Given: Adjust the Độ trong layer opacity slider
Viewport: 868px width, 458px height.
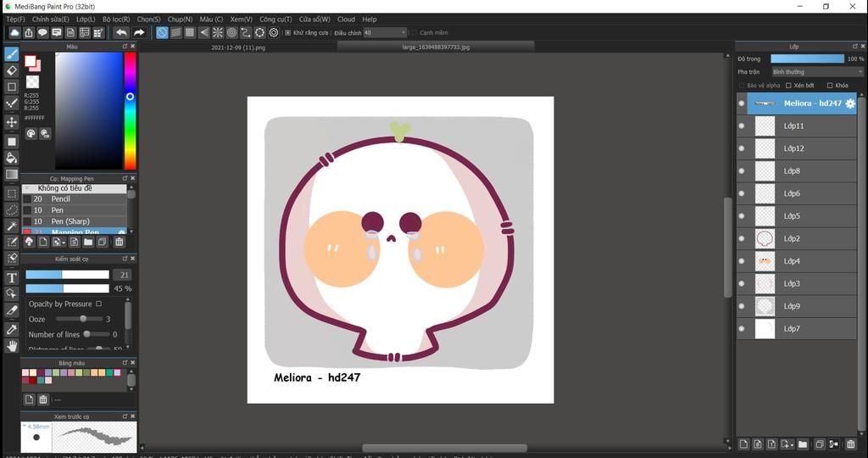Looking at the screenshot, I should click(807, 59).
